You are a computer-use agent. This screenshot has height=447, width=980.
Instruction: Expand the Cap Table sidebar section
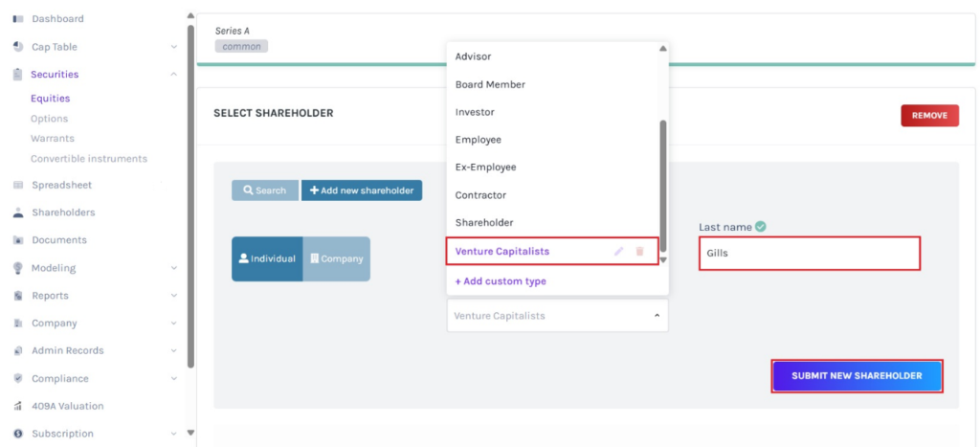coord(173,47)
